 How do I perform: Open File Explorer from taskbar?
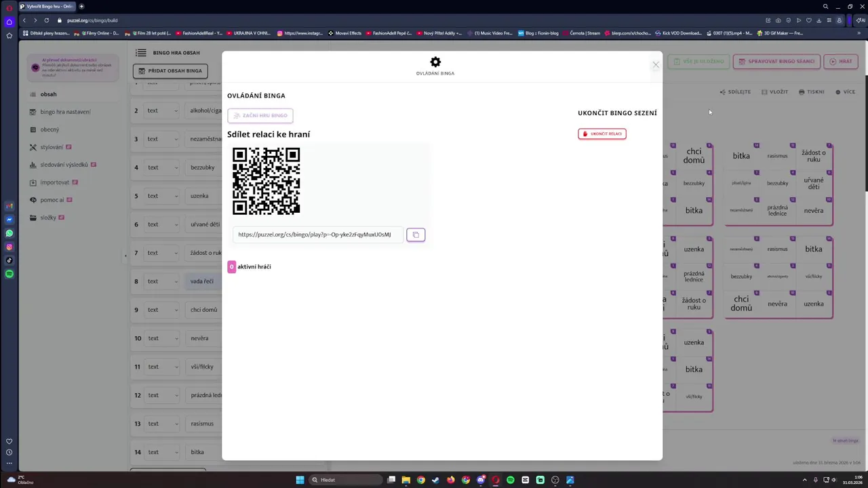coord(406,480)
